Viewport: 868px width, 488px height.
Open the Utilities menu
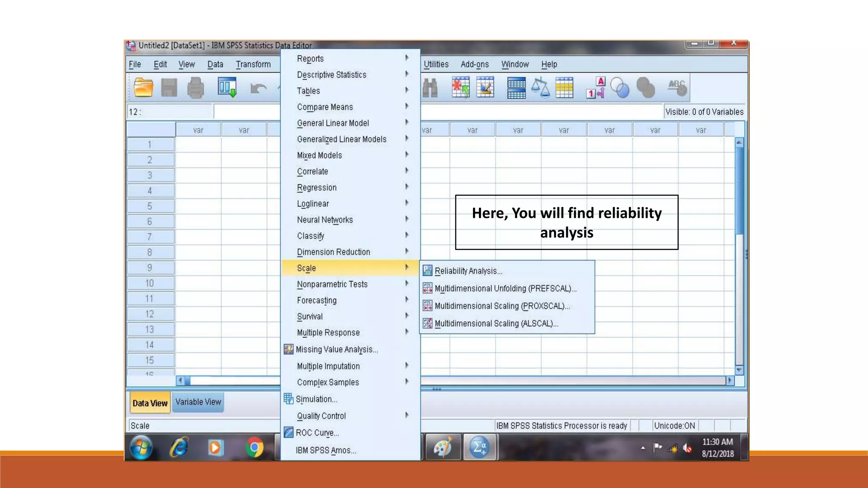tap(436, 64)
